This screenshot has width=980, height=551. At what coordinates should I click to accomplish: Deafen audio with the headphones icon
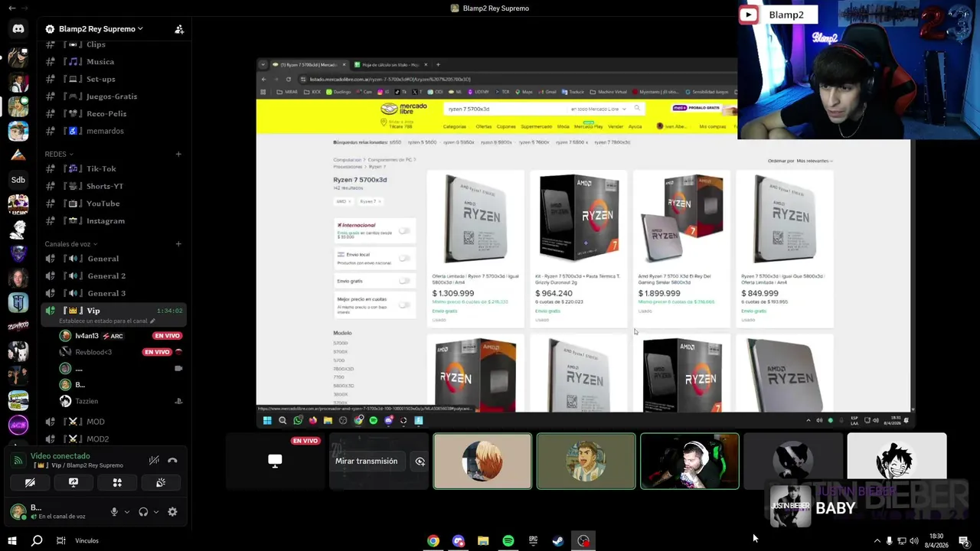point(143,512)
